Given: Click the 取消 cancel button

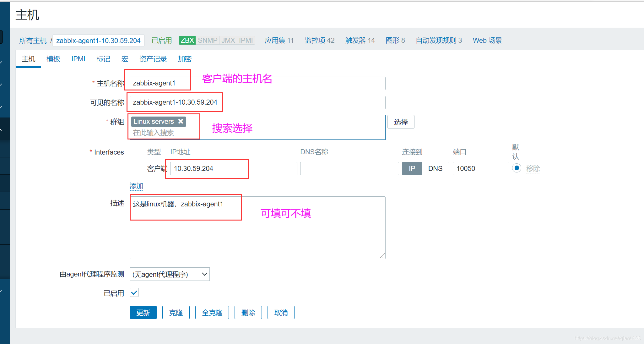Looking at the screenshot, I should click(x=281, y=313).
